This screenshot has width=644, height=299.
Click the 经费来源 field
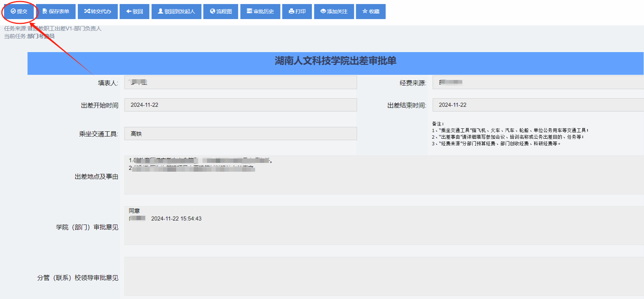click(x=538, y=83)
